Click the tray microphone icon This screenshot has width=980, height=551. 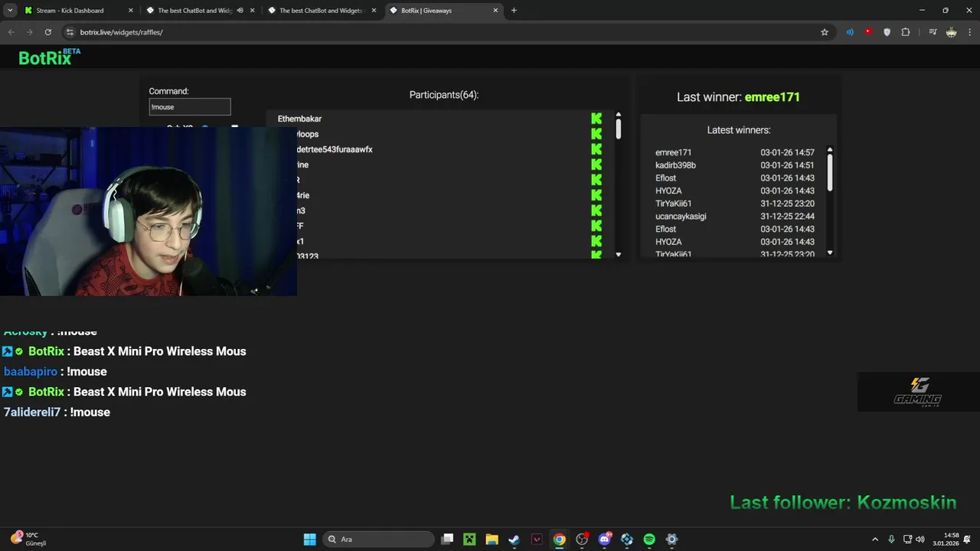pyautogui.click(x=891, y=540)
